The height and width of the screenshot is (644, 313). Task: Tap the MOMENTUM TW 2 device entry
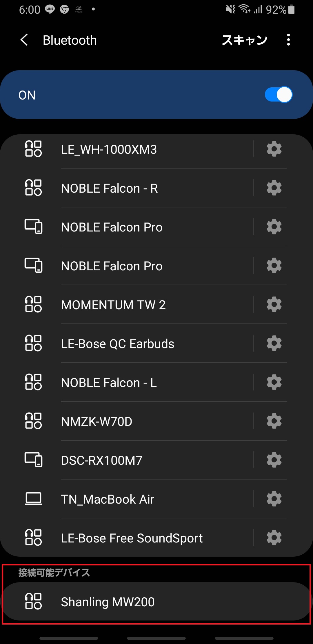126,305
